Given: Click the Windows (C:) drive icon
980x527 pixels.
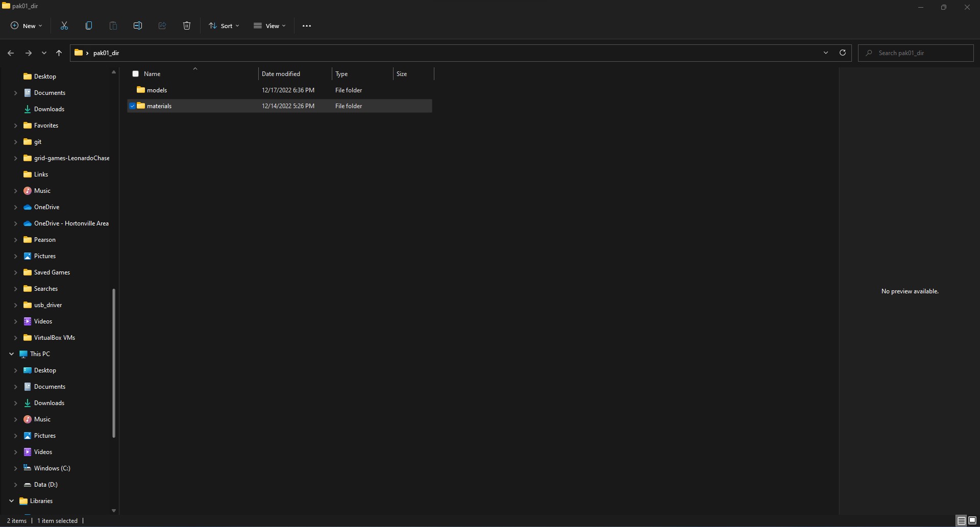Looking at the screenshot, I should pos(28,468).
